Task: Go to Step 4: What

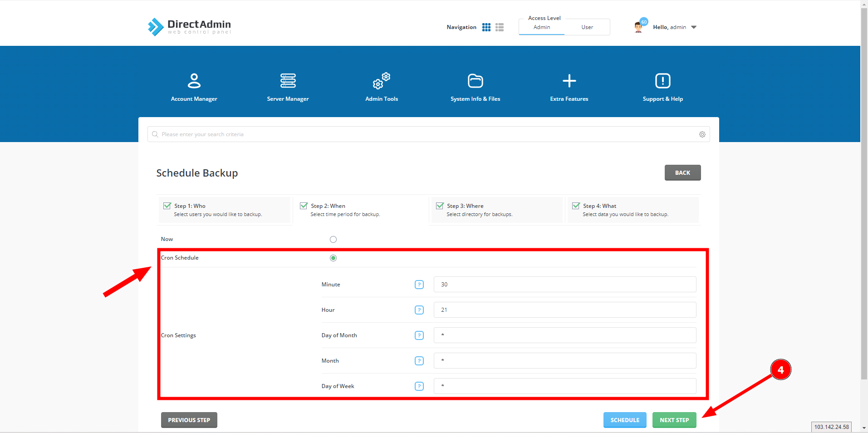Action: click(633, 210)
